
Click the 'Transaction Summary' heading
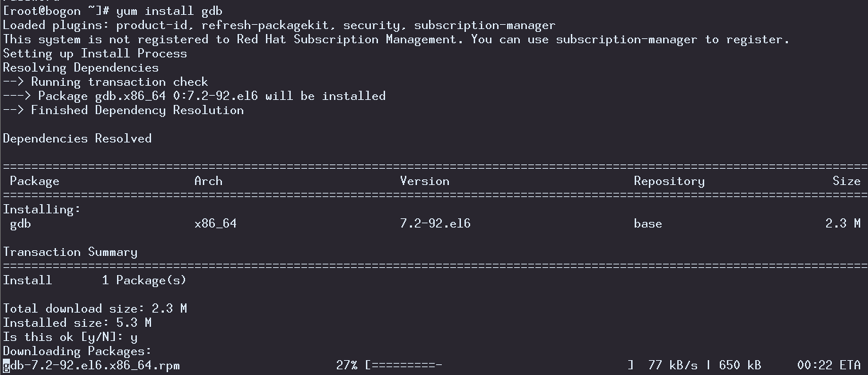point(70,252)
